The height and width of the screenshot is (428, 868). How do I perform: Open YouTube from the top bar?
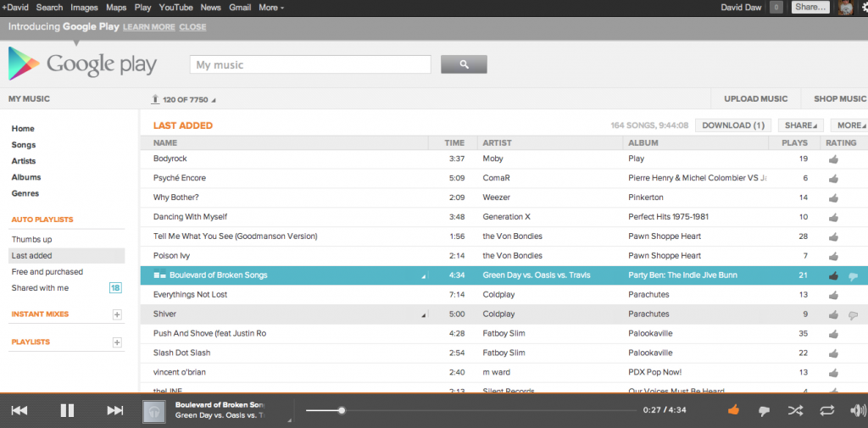click(x=176, y=8)
